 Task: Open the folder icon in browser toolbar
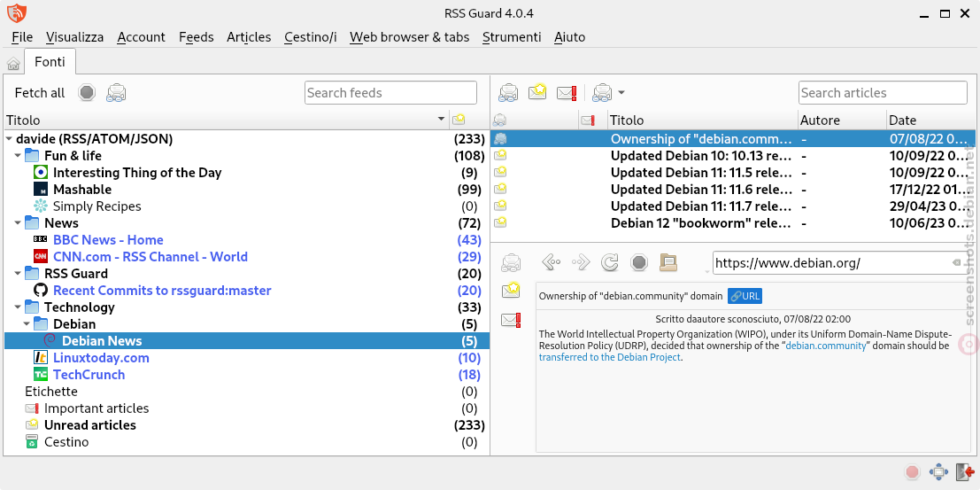(668, 262)
